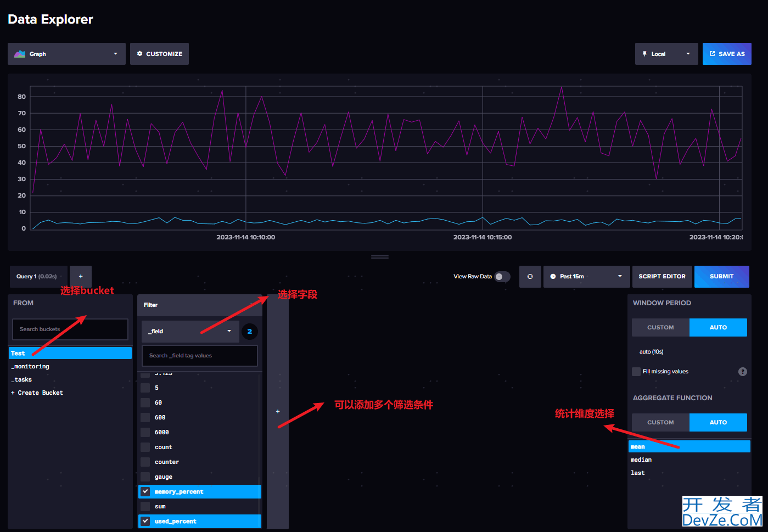Select the _tasks bucket

tap(70, 379)
